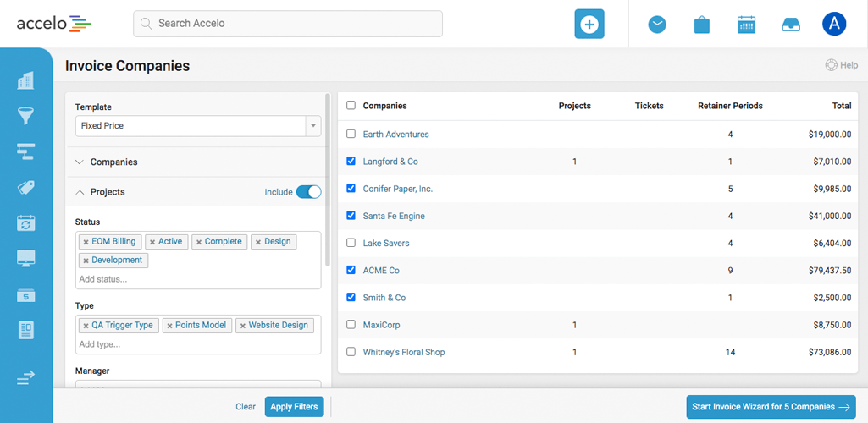Click the Apply Filters button
The width and height of the screenshot is (868, 423).
(x=294, y=407)
